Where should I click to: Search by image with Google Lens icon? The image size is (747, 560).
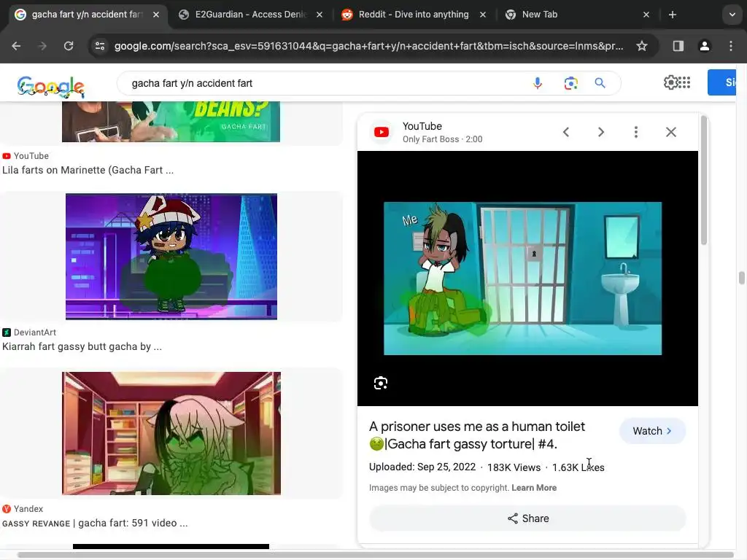tap(570, 83)
